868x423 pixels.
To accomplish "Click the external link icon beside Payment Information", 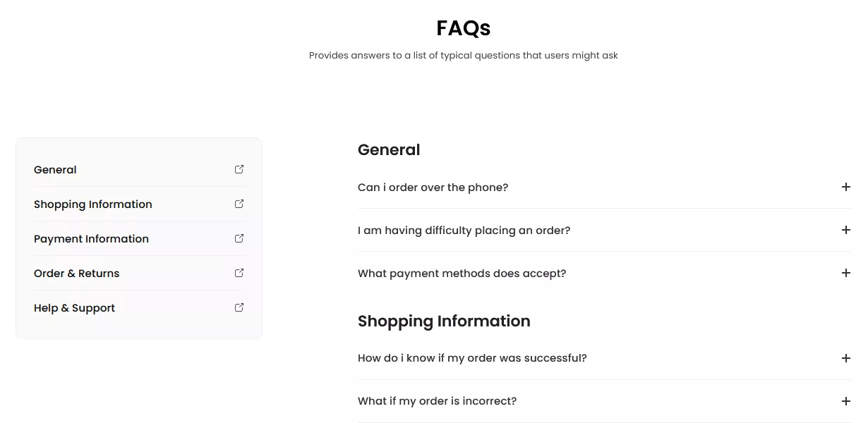I will pyautogui.click(x=239, y=238).
